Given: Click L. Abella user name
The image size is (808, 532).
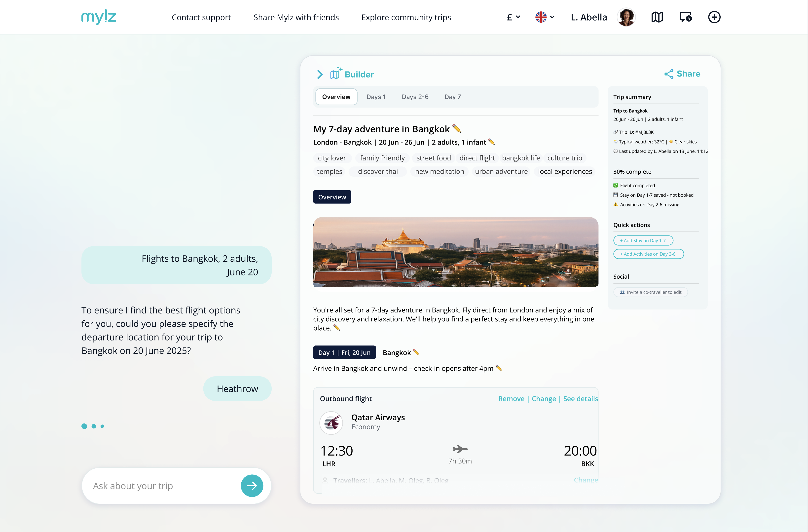Looking at the screenshot, I should [589, 17].
